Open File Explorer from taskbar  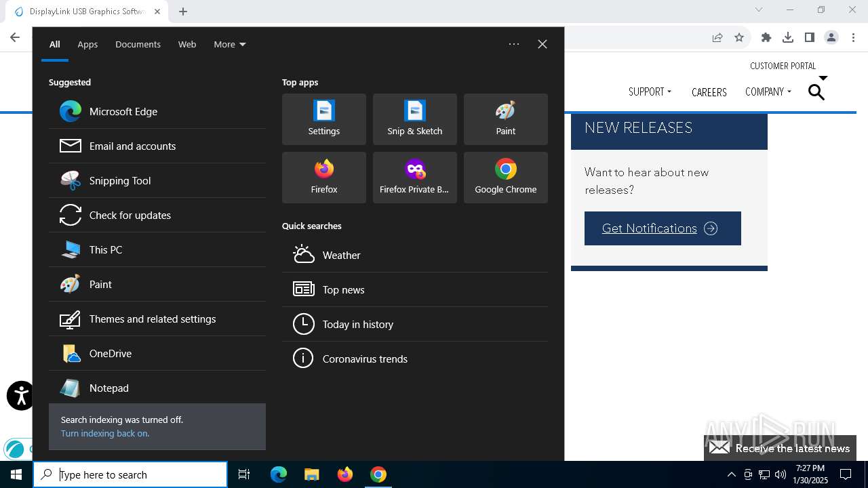311,474
